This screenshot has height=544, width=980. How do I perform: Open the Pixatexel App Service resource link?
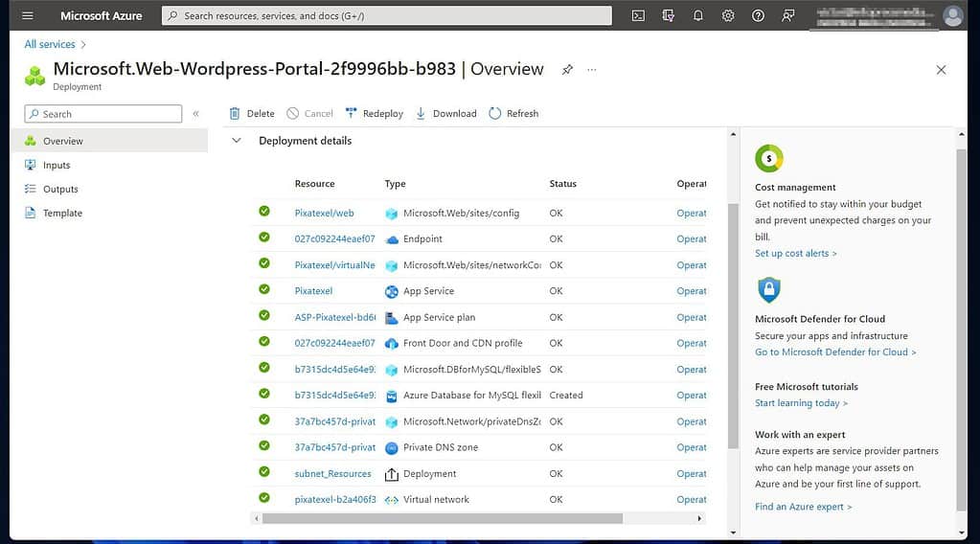tap(314, 291)
